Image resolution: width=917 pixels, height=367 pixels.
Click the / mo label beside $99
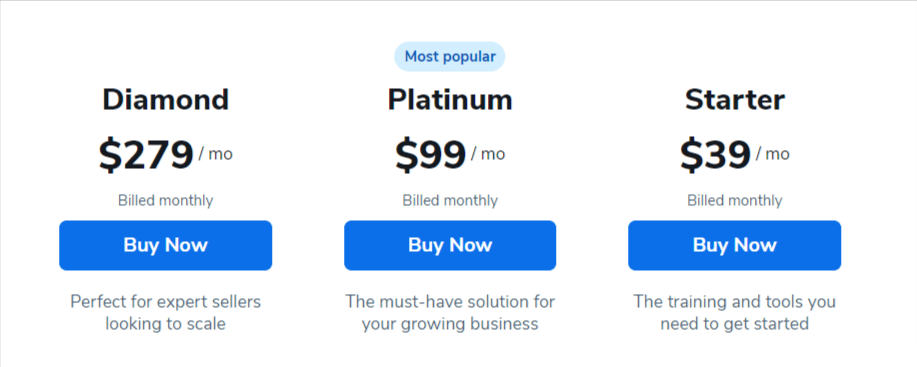pyautogui.click(x=488, y=154)
